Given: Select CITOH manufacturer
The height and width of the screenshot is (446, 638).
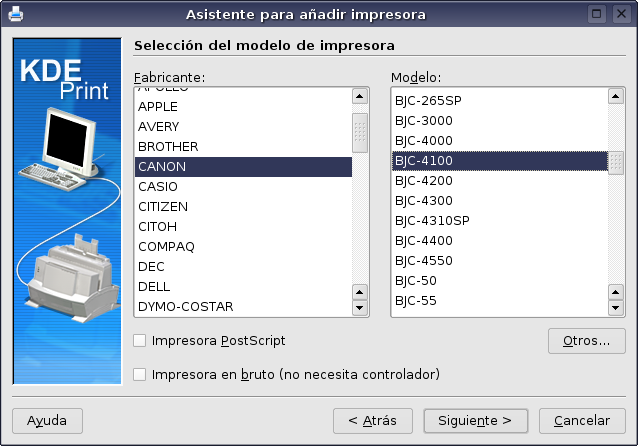Looking at the screenshot, I should tap(243, 226).
